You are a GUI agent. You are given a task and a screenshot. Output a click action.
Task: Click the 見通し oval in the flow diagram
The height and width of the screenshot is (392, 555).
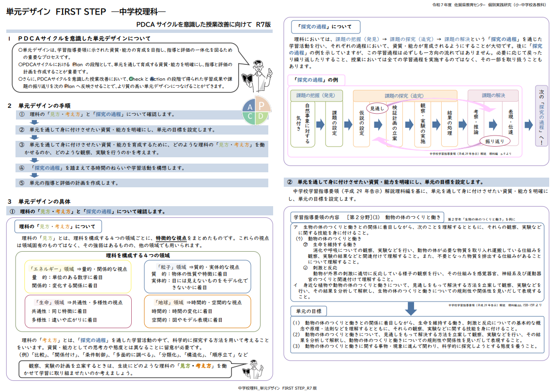point(377,109)
